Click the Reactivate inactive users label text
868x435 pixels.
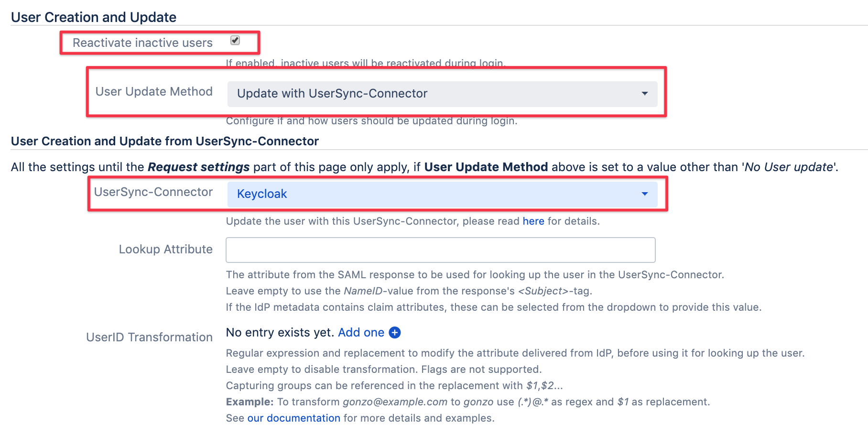coord(142,43)
